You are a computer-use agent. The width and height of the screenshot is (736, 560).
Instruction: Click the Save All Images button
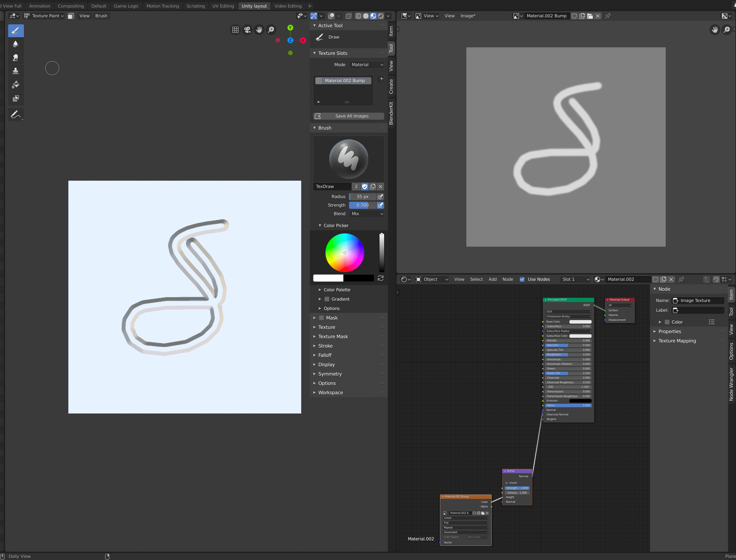349,116
